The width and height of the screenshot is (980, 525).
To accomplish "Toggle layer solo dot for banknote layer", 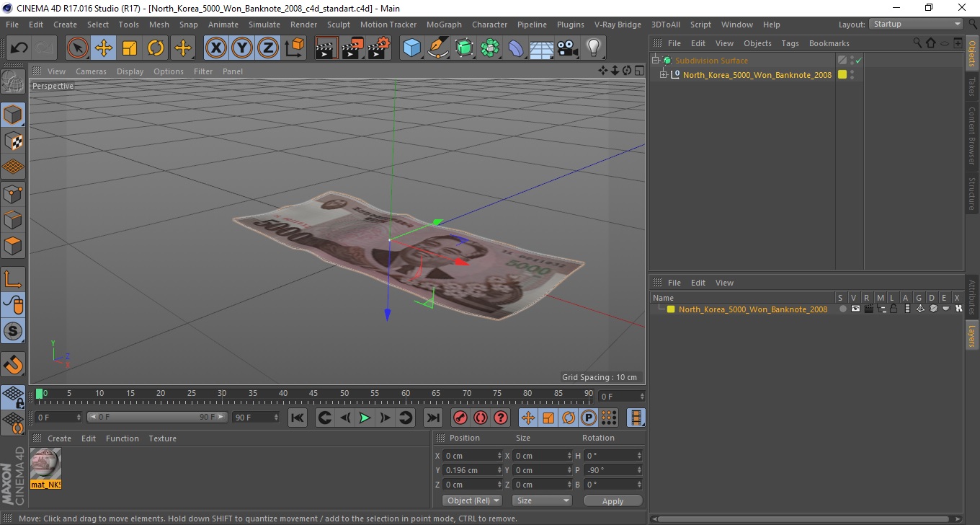I will 842,309.
